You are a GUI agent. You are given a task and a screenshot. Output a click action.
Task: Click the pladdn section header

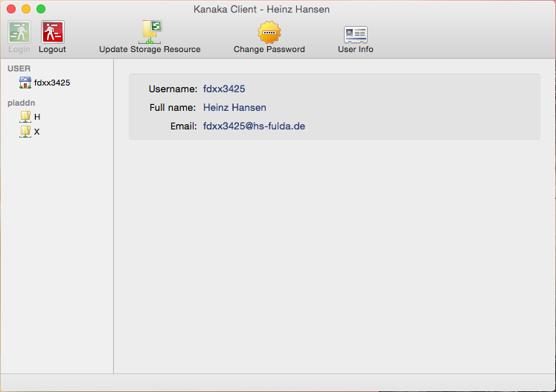point(22,103)
